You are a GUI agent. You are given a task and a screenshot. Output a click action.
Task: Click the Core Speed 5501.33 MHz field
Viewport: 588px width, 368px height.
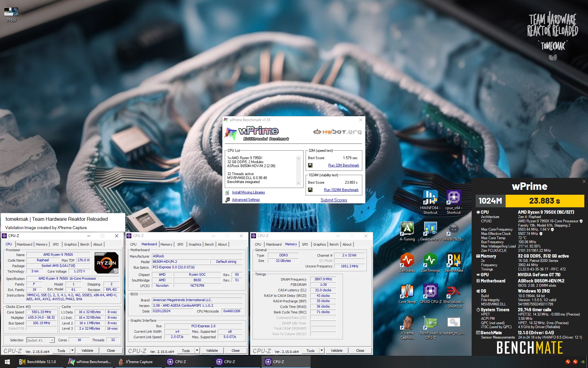tap(42, 312)
